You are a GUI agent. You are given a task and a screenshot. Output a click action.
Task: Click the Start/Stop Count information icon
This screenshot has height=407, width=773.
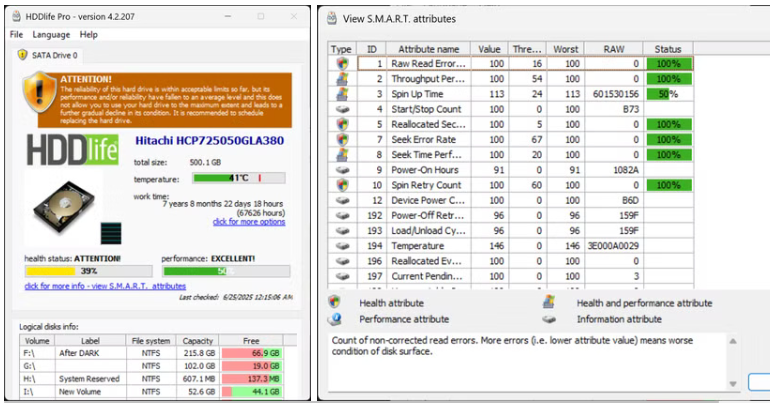click(342, 109)
